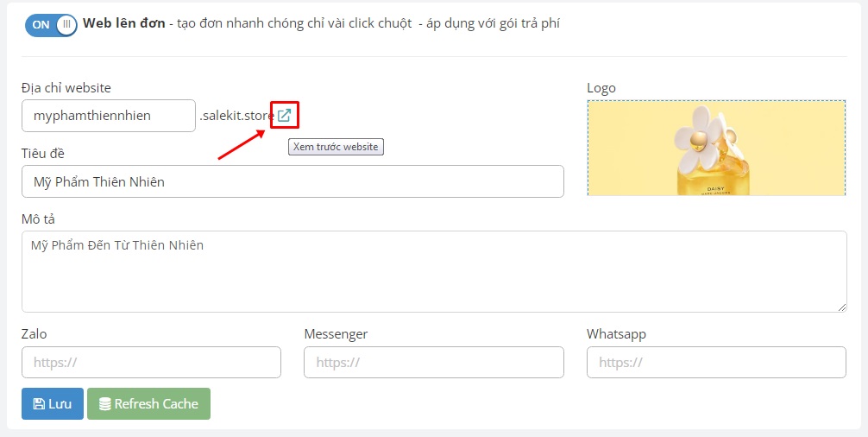Toggle off the Web lên đơn switch

[x=51, y=24]
